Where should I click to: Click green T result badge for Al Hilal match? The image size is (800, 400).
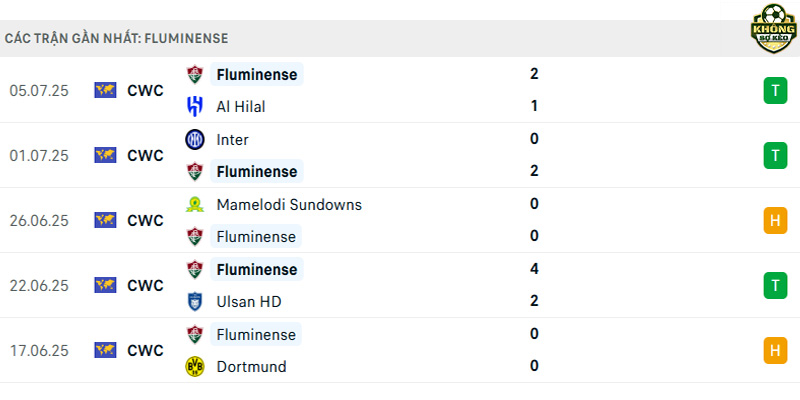click(x=775, y=91)
